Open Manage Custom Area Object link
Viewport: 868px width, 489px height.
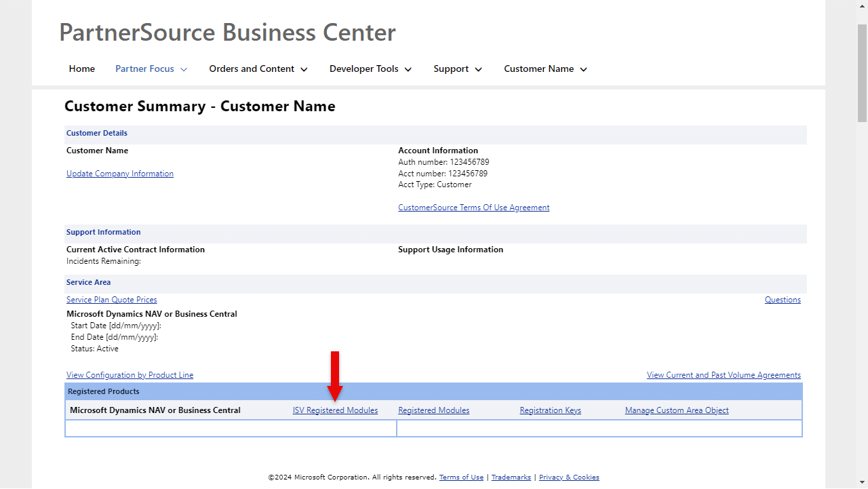point(677,410)
